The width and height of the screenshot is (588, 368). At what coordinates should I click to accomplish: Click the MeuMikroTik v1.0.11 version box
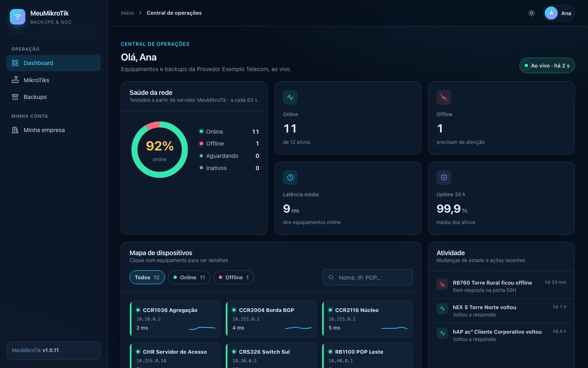click(53, 350)
